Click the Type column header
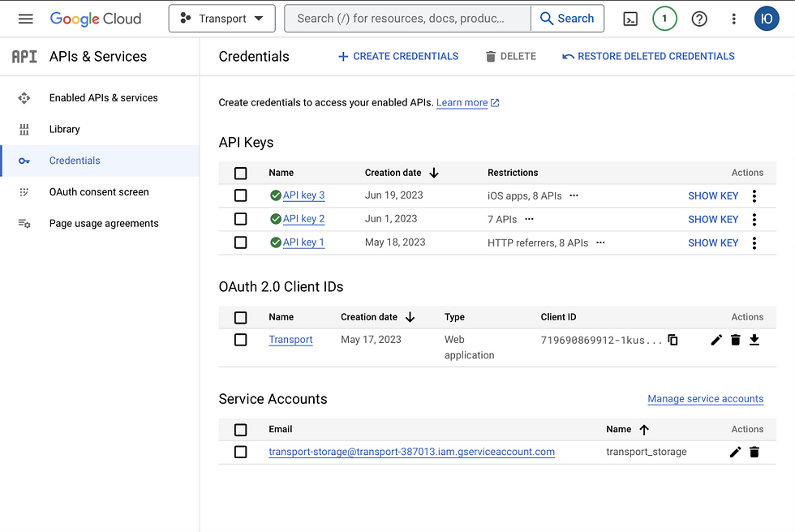 click(454, 317)
